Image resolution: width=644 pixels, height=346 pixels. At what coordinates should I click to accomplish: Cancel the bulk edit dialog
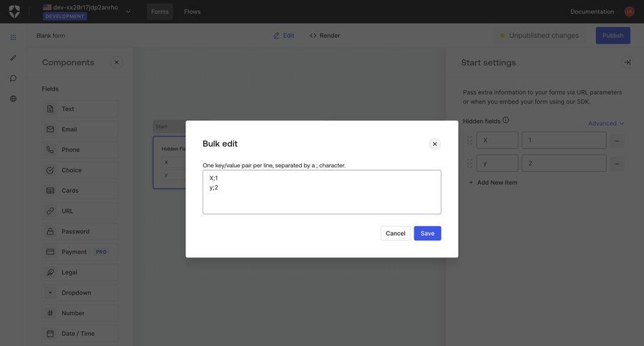pyautogui.click(x=395, y=233)
